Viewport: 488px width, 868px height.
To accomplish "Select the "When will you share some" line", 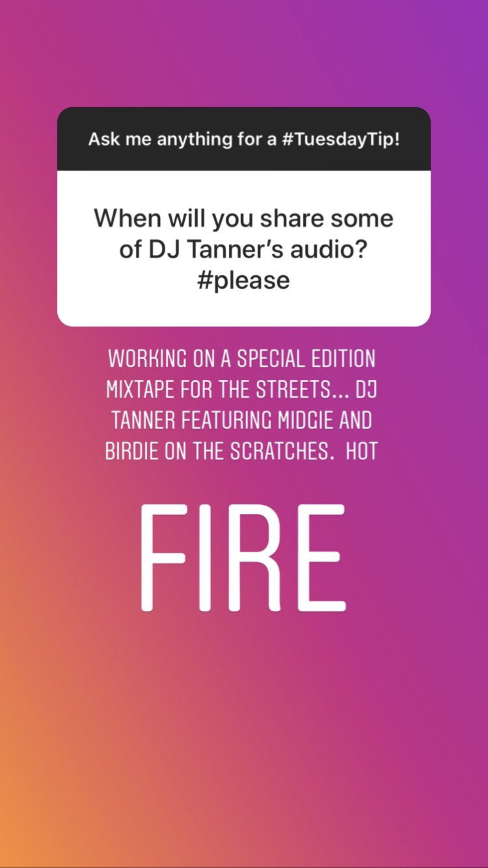I will click(x=244, y=219).
